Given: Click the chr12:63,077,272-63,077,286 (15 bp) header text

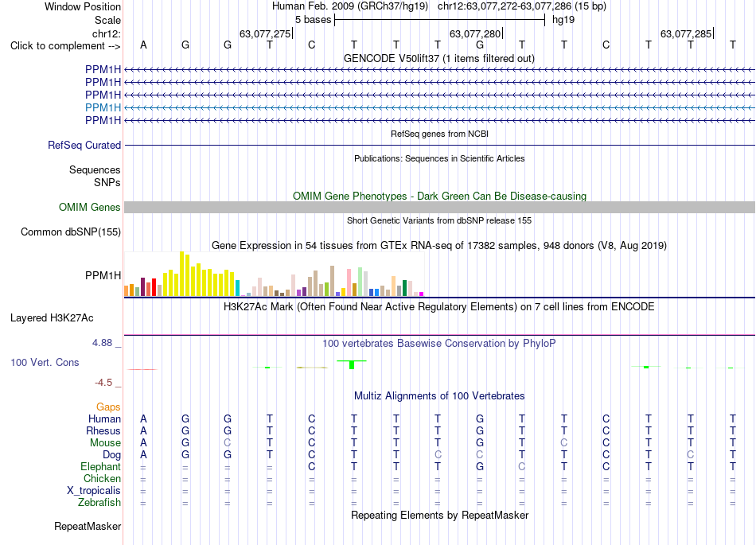Looking at the screenshot, I should point(522,6).
